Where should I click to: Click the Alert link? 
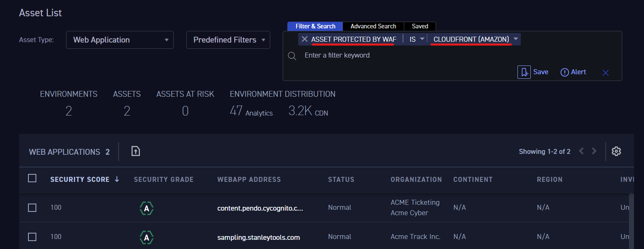click(x=578, y=72)
